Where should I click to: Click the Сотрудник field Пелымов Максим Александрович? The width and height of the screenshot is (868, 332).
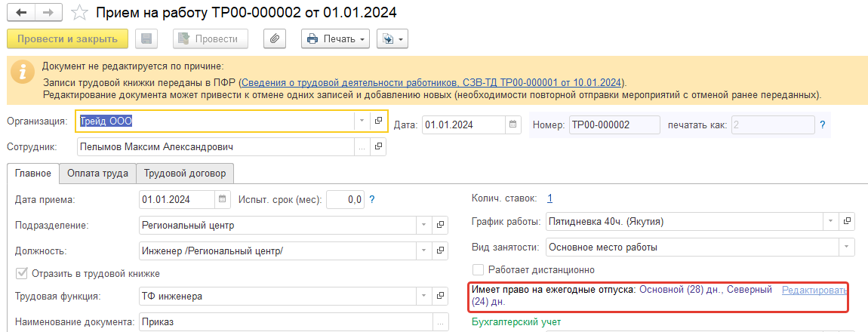(215, 146)
